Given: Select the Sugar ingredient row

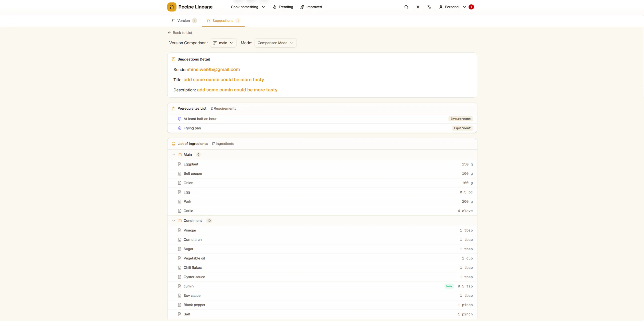Looking at the screenshot, I should click(x=322, y=249).
